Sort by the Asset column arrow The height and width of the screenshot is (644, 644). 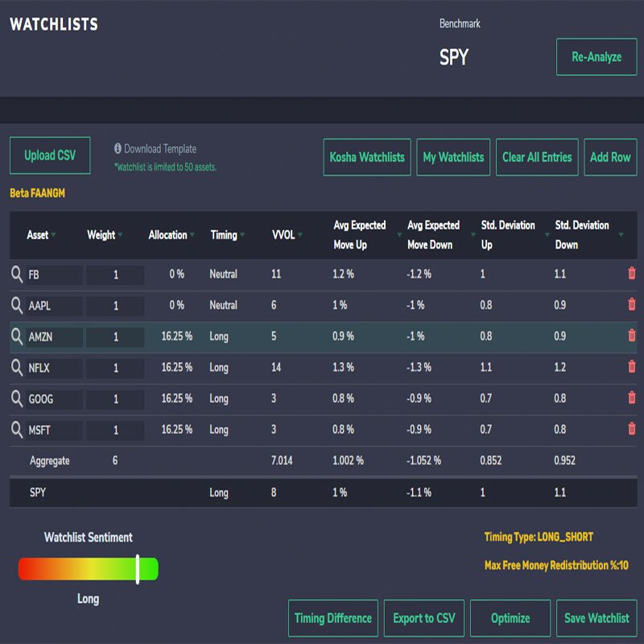click(54, 235)
